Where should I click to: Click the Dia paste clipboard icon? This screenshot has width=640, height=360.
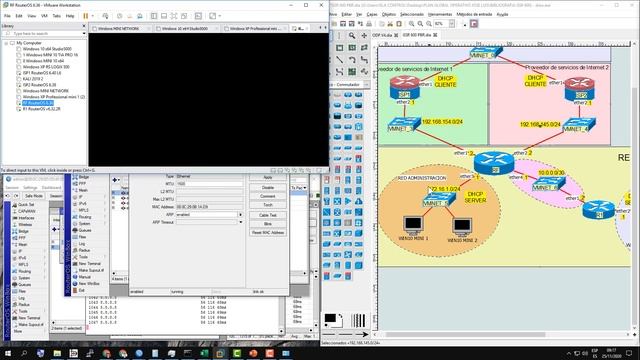click(399, 24)
